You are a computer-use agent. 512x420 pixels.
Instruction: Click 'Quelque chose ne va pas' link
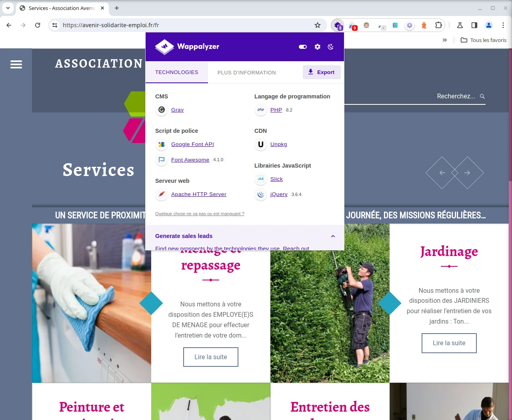[200, 214]
